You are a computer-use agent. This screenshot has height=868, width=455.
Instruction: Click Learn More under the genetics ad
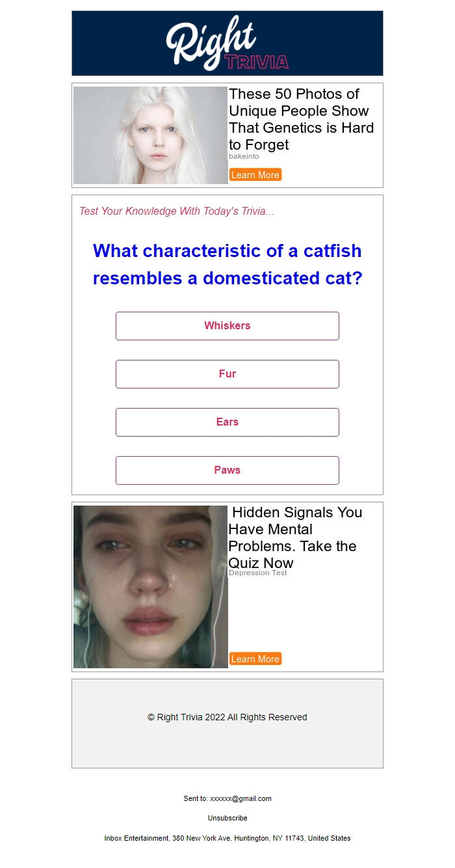pos(255,174)
